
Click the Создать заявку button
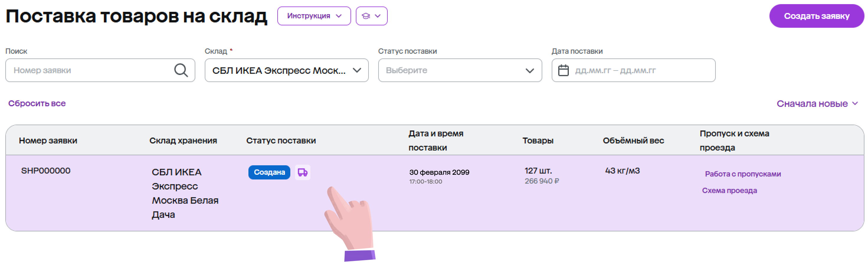[816, 16]
